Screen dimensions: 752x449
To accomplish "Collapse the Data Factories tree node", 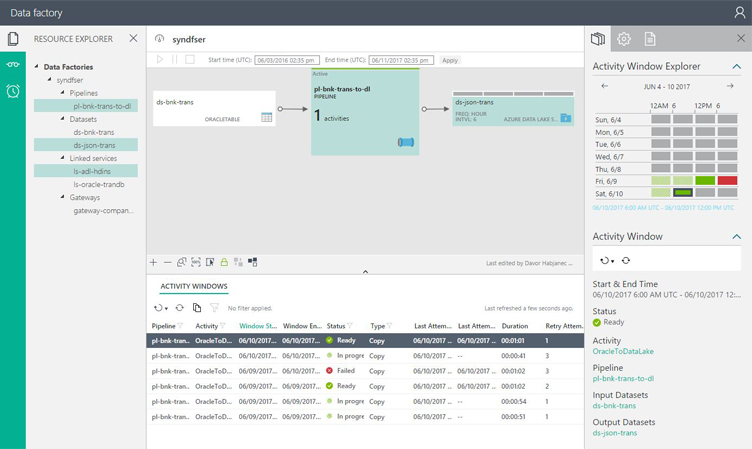I will pos(36,66).
